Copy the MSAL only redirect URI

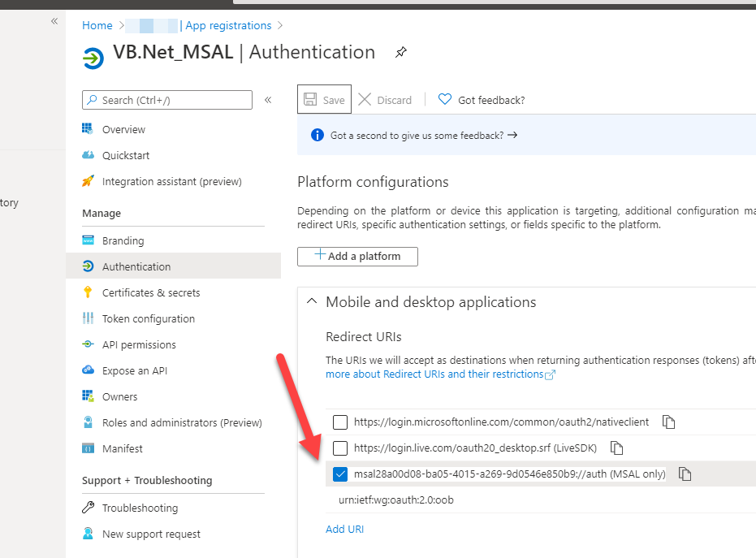[x=685, y=474]
